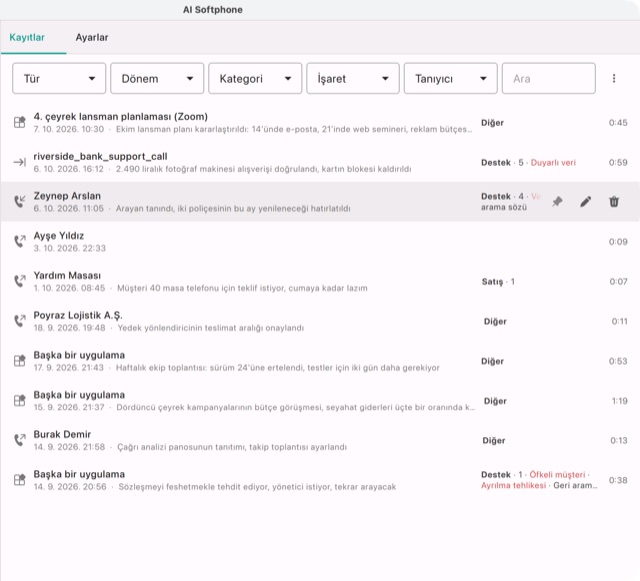Open the Tür filter dropdown

click(x=59, y=78)
